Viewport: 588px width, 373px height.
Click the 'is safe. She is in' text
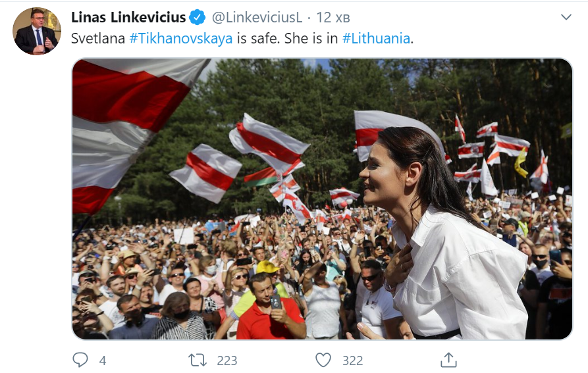click(x=287, y=39)
